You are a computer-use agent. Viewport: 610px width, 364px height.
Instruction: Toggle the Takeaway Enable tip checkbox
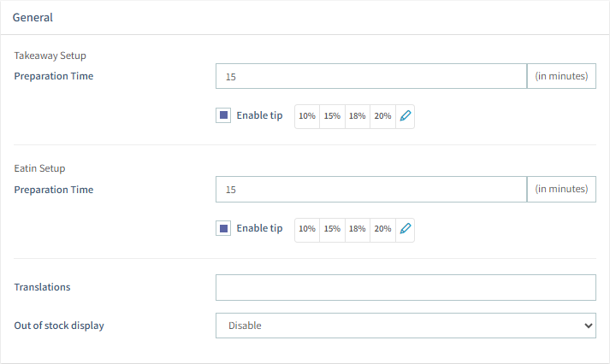coord(223,116)
